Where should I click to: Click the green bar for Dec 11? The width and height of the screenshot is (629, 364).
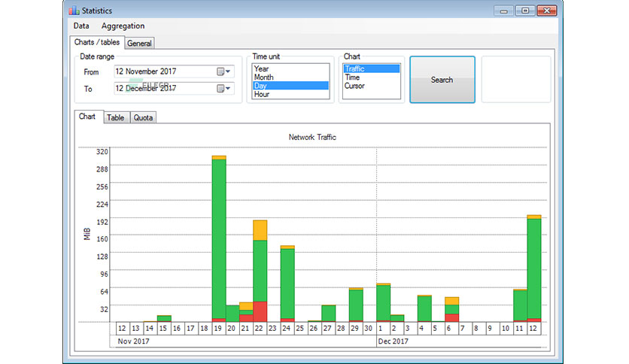click(521, 305)
